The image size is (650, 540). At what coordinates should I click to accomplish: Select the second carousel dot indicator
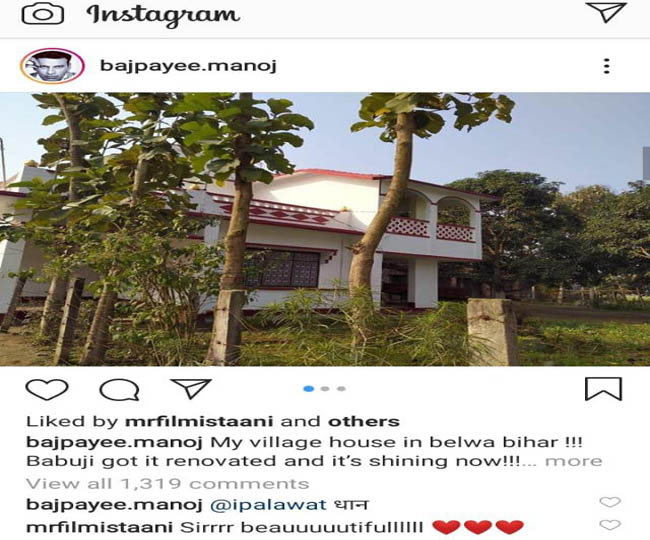325,389
